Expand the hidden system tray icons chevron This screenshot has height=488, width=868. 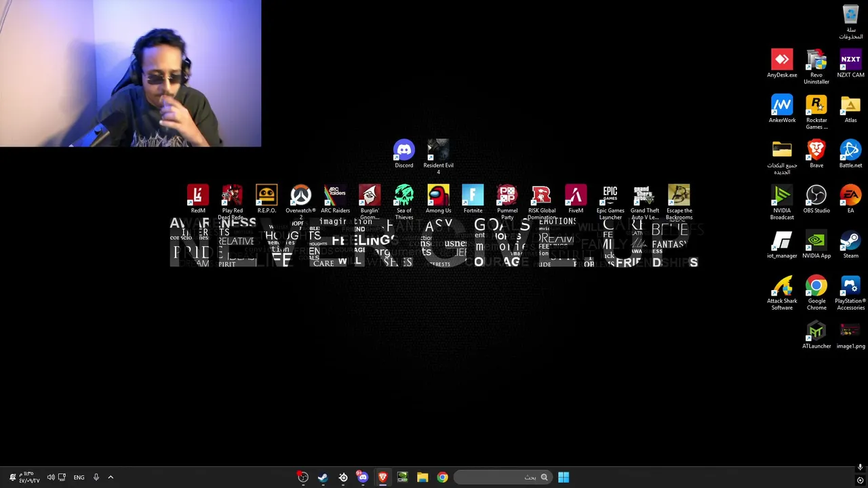click(x=111, y=477)
